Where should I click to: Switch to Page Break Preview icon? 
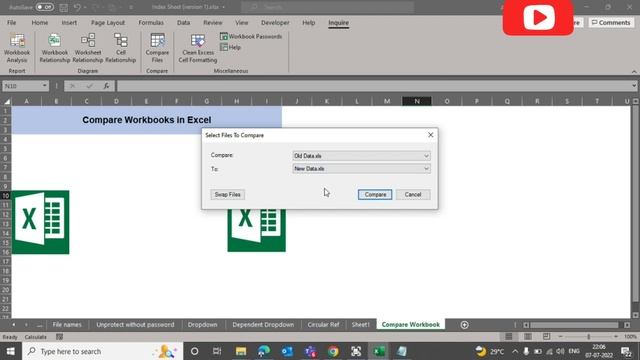tap(547, 337)
